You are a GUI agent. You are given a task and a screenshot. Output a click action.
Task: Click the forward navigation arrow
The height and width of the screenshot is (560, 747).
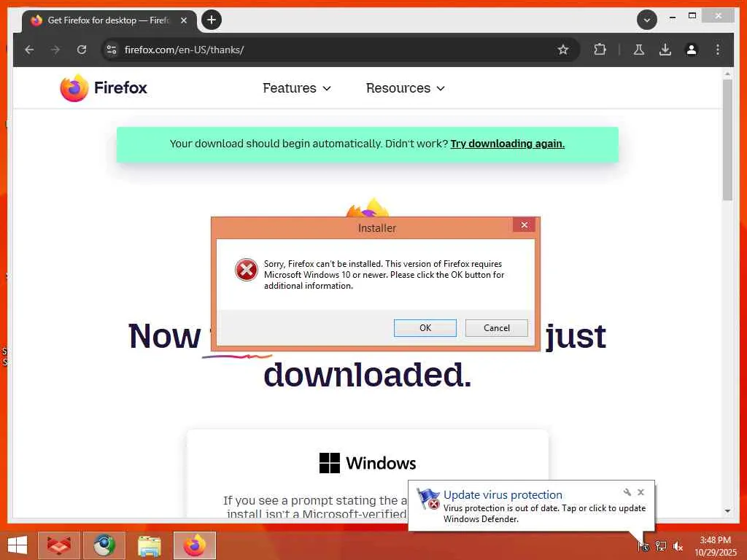click(55, 50)
